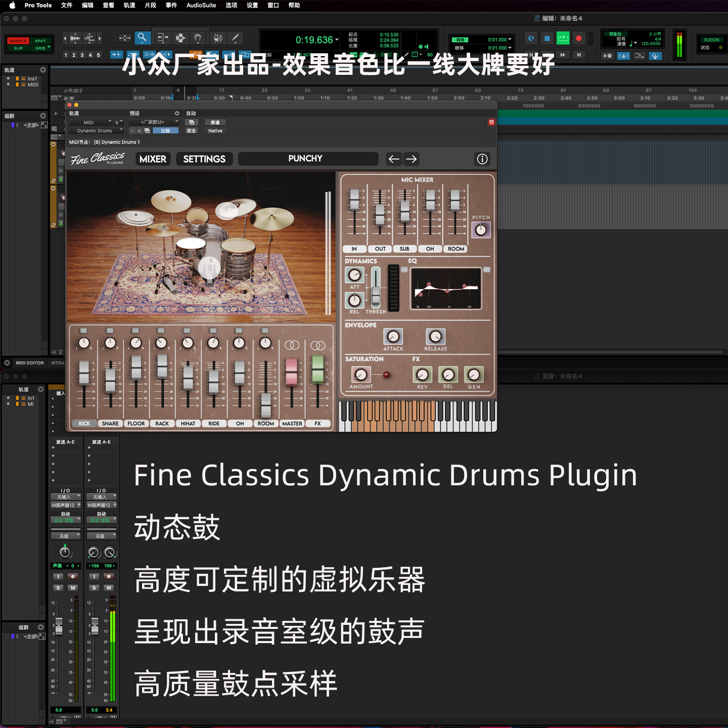Open the 微移 nudge value dropdown
The image size is (728, 728).
[510, 48]
